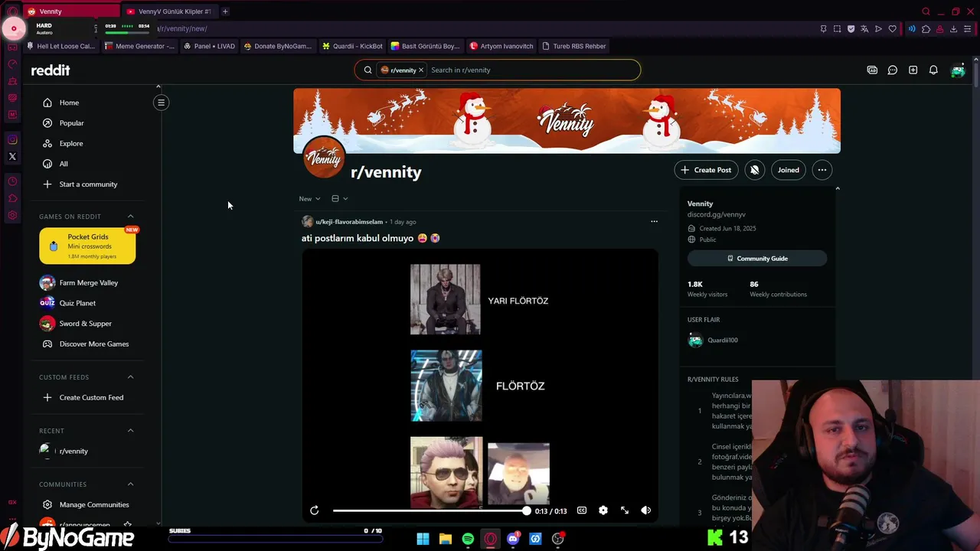Click the snapshot icon in address bar
The width and height of the screenshot is (980, 551).
(x=837, y=29)
